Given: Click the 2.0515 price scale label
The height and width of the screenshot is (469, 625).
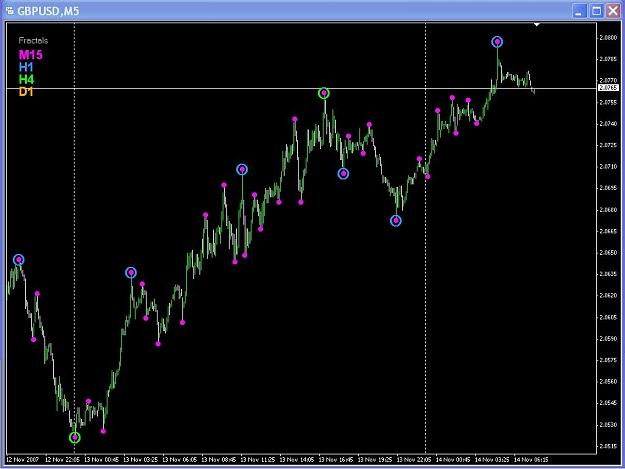Looking at the screenshot, I should [x=608, y=446].
